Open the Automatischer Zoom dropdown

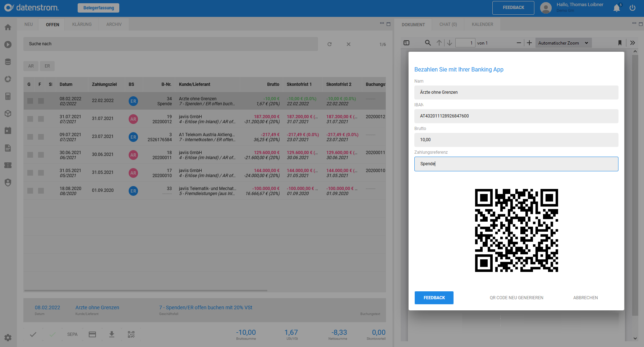(563, 42)
